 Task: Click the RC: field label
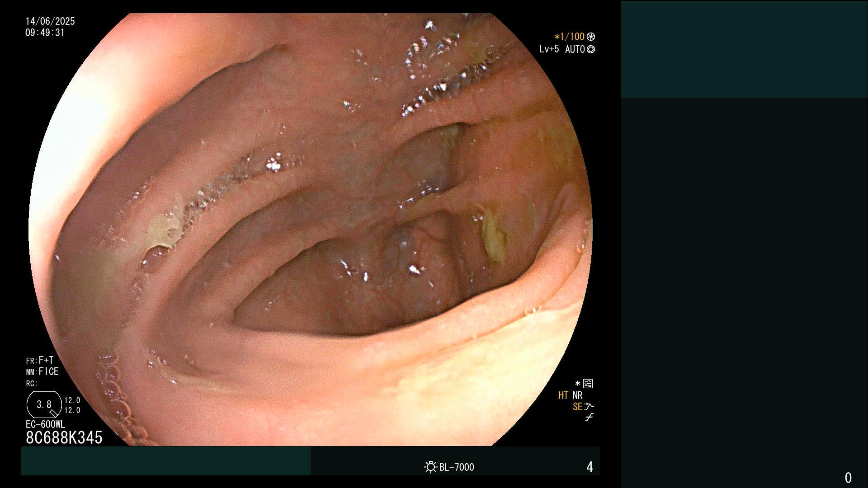[32, 384]
